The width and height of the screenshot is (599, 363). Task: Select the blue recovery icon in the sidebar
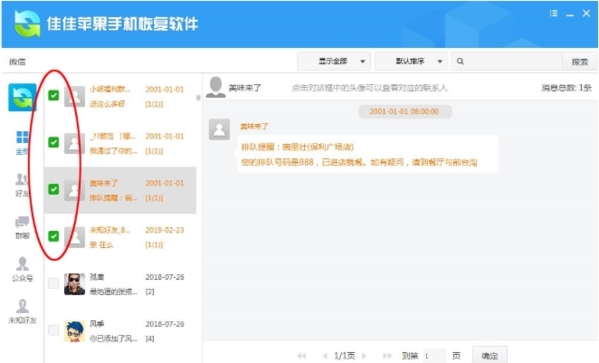pyautogui.click(x=23, y=97)
